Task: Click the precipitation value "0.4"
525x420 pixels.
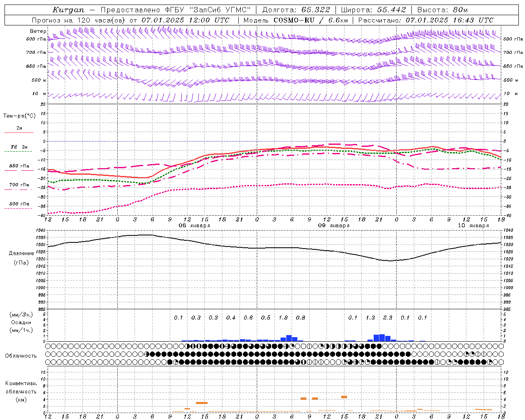Action: 231,318
